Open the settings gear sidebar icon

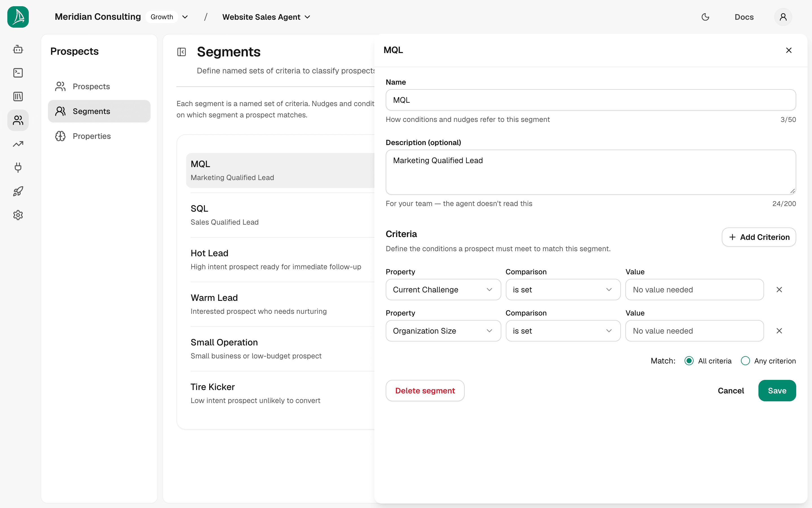pos(18,215)
